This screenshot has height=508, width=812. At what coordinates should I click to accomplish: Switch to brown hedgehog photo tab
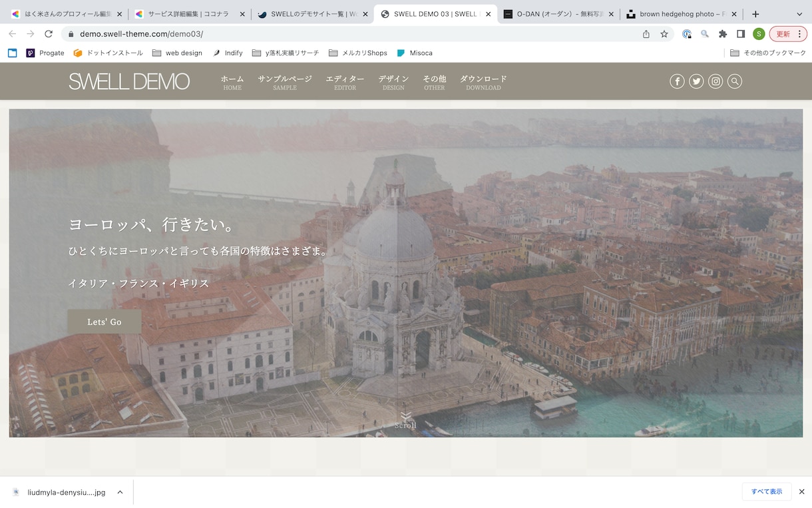click(681, 14)
